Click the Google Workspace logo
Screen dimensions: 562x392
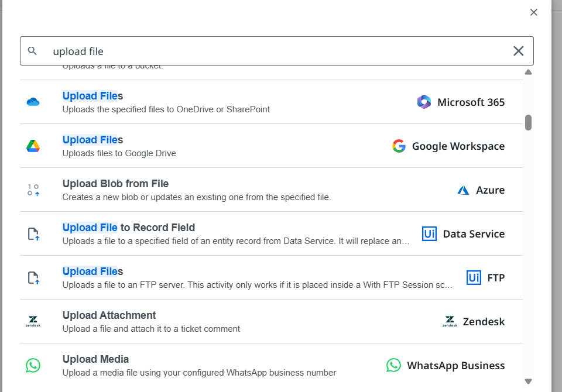tap(399, 146)
